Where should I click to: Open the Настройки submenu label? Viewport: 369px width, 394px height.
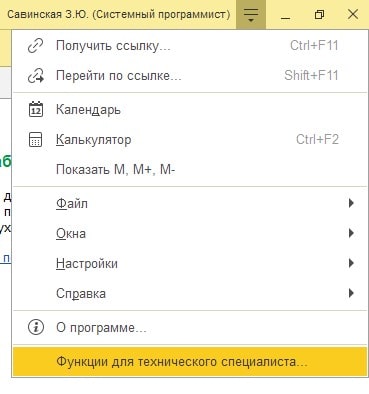[87, 263]
